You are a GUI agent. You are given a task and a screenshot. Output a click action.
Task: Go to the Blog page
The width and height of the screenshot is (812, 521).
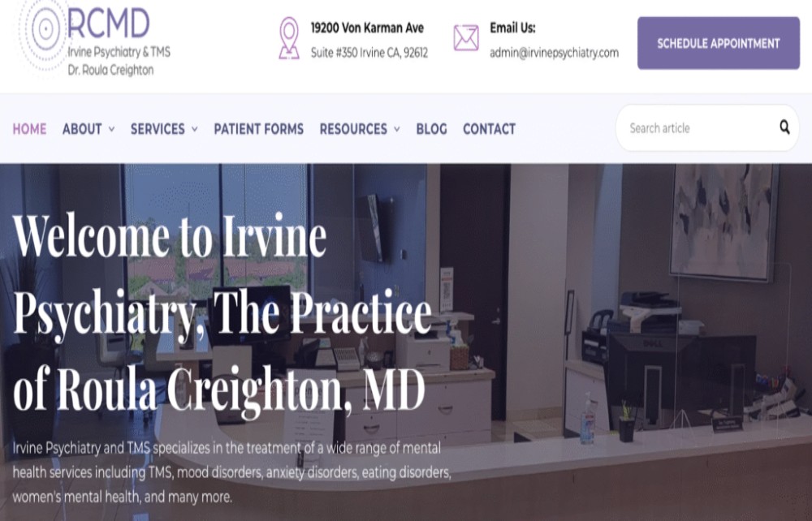click(x=431, y=129)
